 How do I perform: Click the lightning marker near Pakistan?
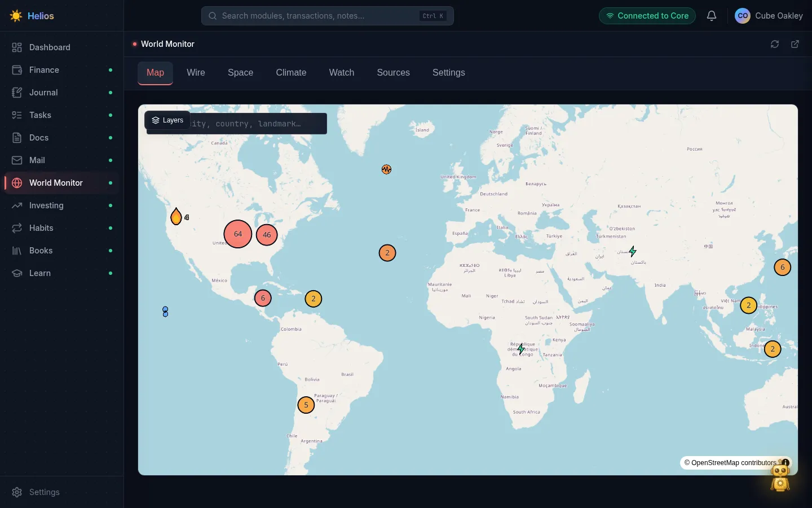(633, 251)
